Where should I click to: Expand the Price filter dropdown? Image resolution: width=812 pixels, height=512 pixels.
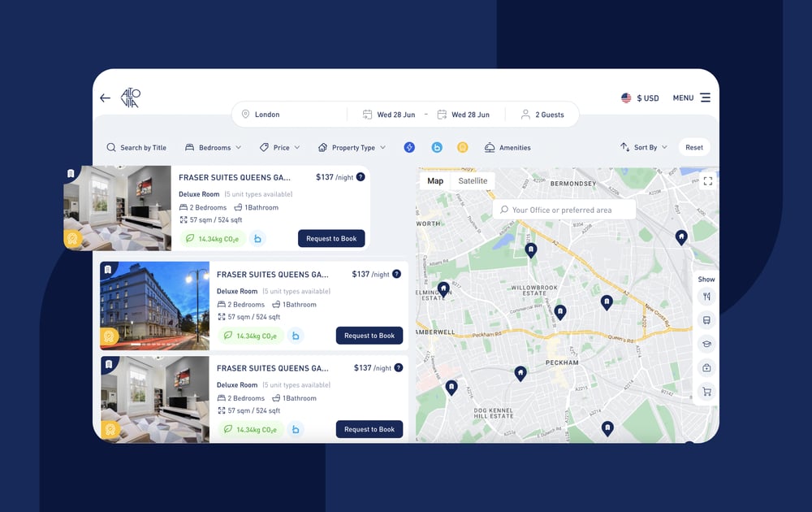279,147
